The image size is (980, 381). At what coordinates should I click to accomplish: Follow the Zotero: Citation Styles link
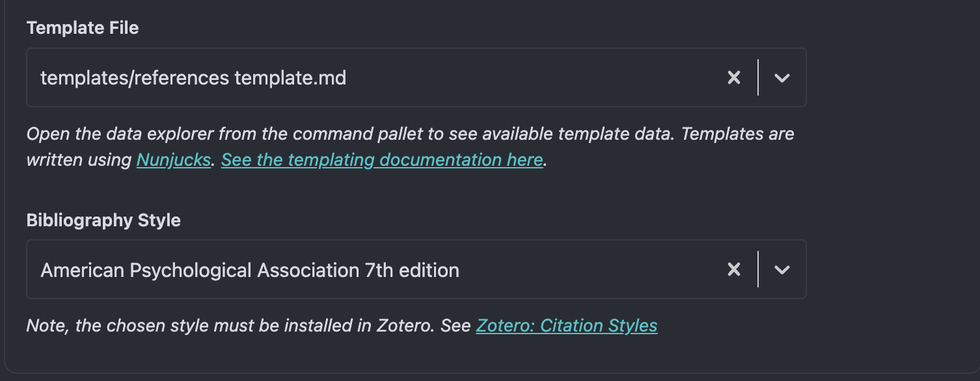point(567,325)
